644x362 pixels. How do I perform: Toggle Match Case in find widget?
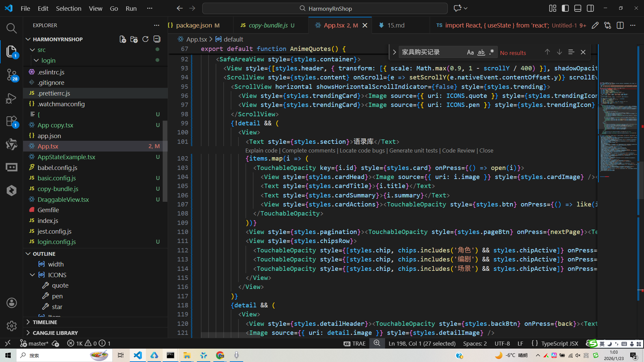(x=470, y=52)
